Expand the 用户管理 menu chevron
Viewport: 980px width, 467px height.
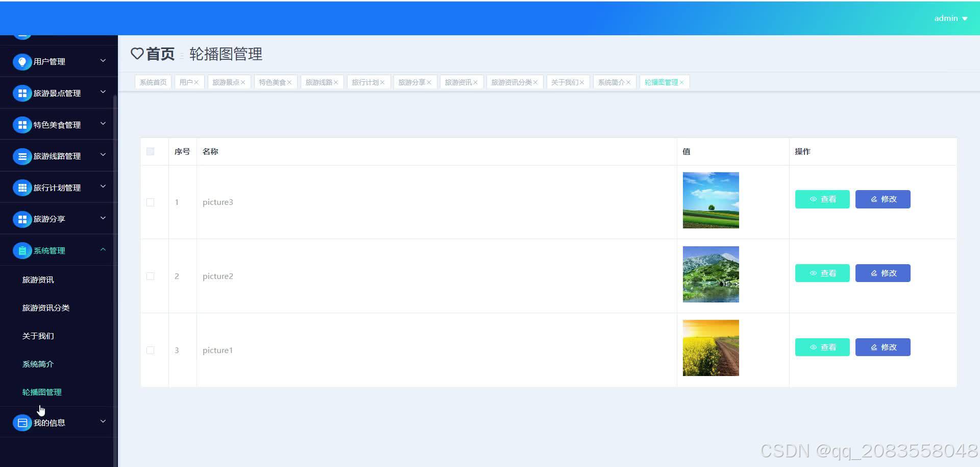click(103, 61)
